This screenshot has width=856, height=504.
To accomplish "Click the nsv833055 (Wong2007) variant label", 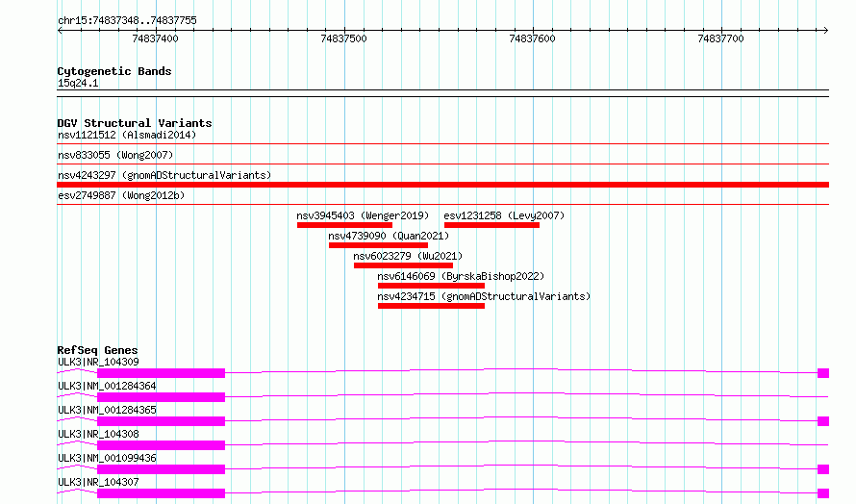I will (x=115, y=155).
